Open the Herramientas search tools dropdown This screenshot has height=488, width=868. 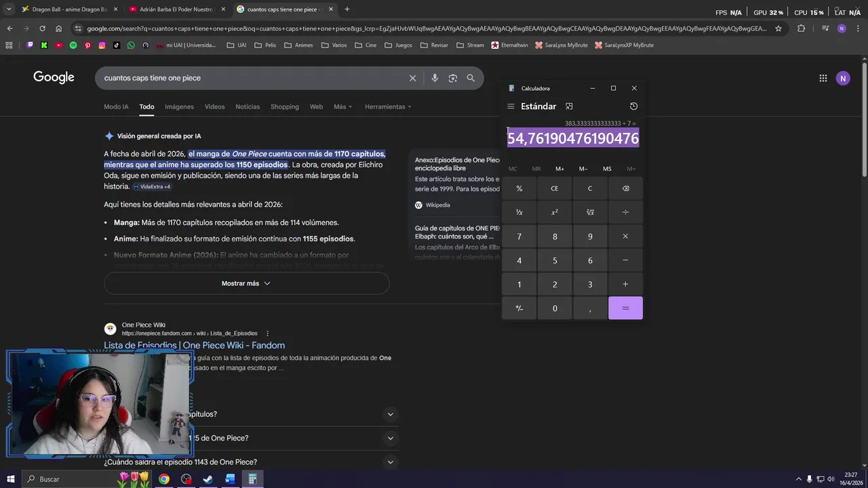tap(388, 106)
